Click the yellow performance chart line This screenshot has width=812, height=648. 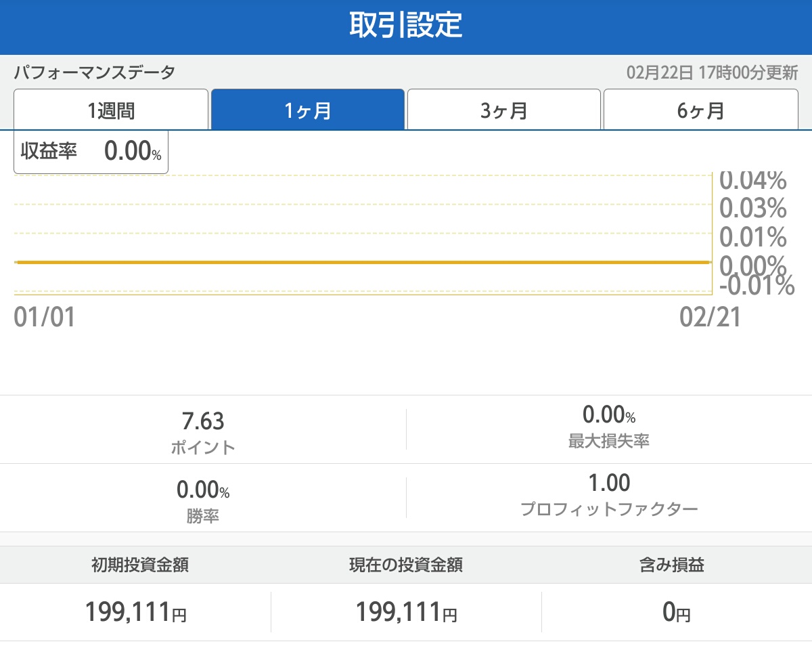[x=363, y=262]
